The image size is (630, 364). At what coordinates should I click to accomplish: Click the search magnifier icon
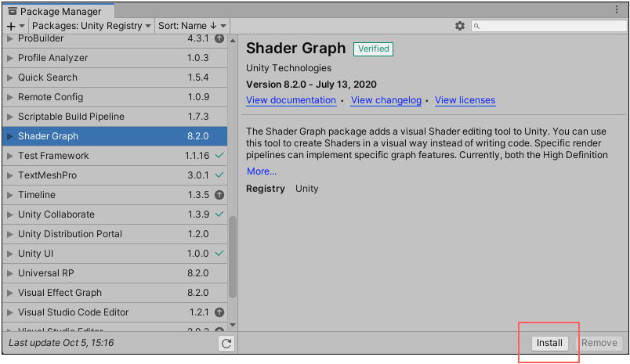478,26
